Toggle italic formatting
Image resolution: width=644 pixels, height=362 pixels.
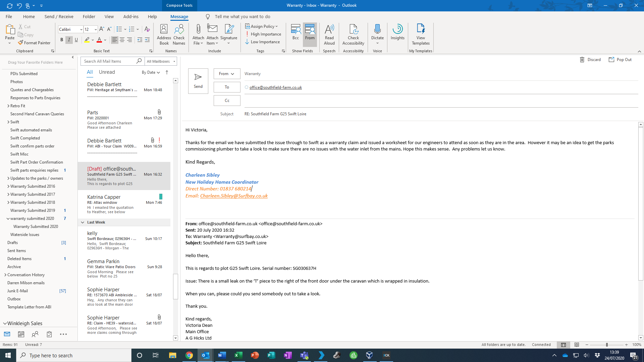click(x=69, y=40)
